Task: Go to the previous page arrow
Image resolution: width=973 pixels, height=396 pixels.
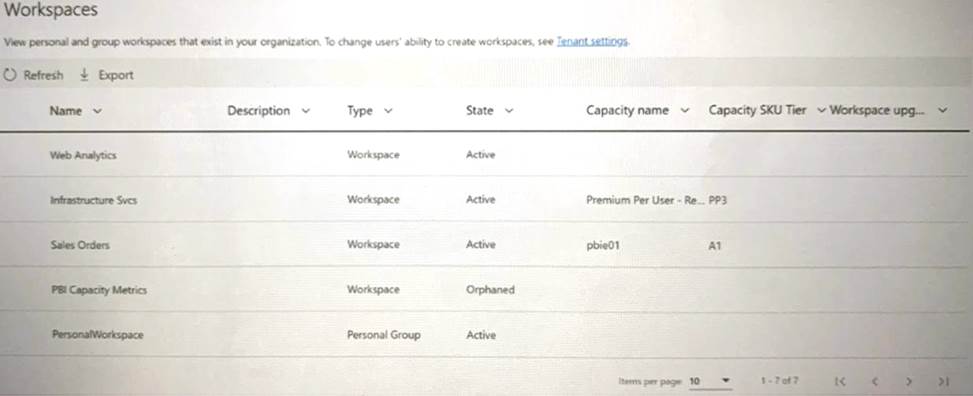Action: point(874,381)
